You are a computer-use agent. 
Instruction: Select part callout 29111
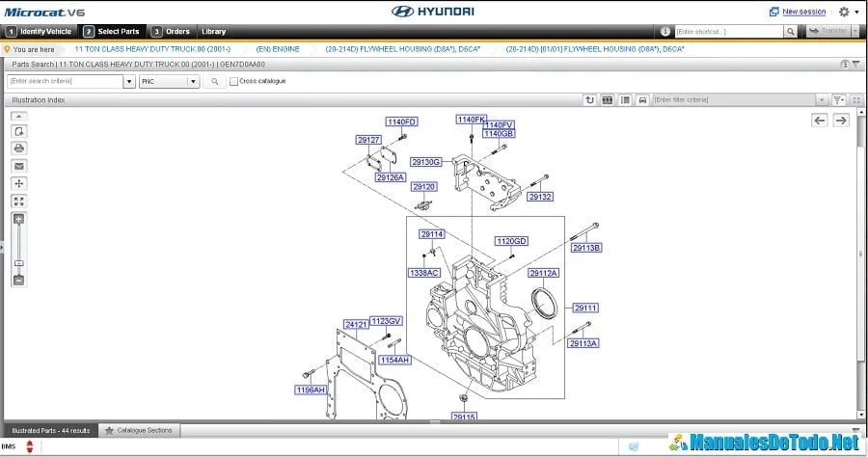585,309
